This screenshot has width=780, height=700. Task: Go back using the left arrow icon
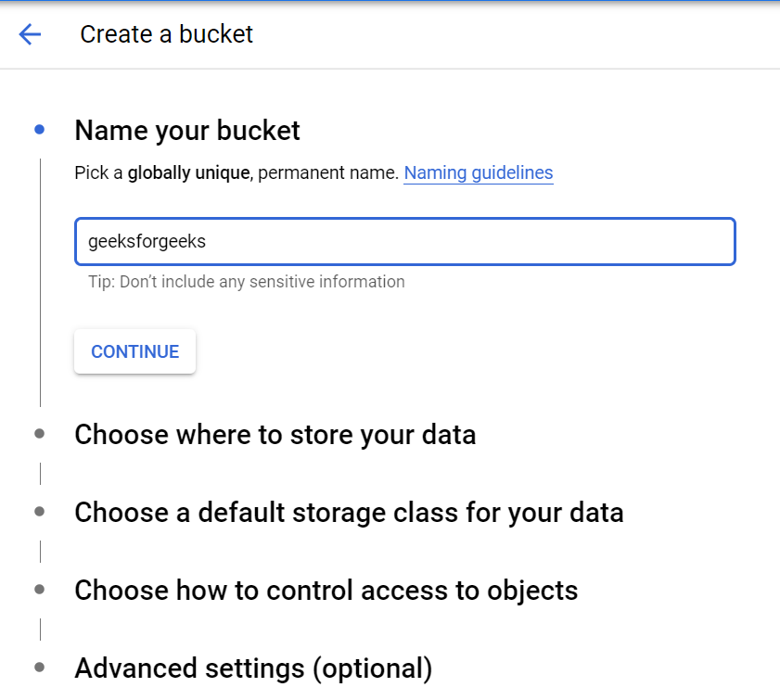[x=30, y=35]
